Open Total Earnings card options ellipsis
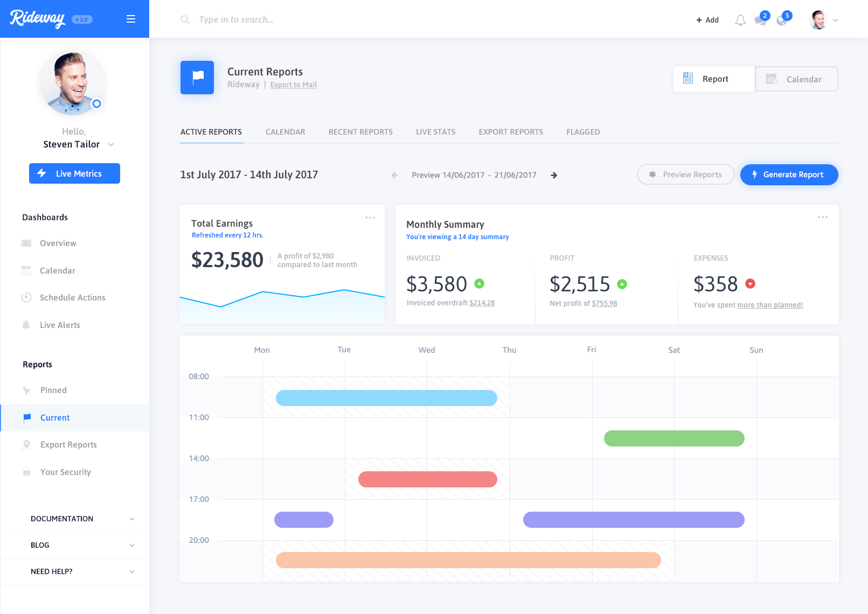Screen dimensions: 868x614 click(370, 218)
